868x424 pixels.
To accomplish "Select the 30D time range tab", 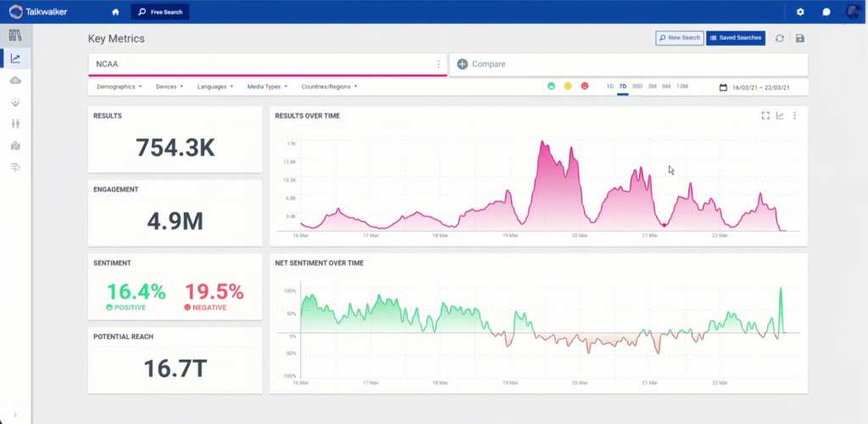I will click(x=637, y=86).
